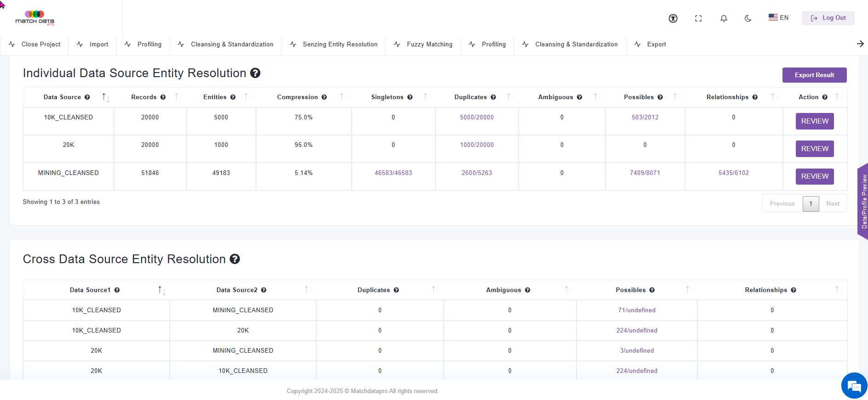The height and width of the screenshot is (400, 868).
Task: Open the accessibility options icon
Action: [673, 18]
